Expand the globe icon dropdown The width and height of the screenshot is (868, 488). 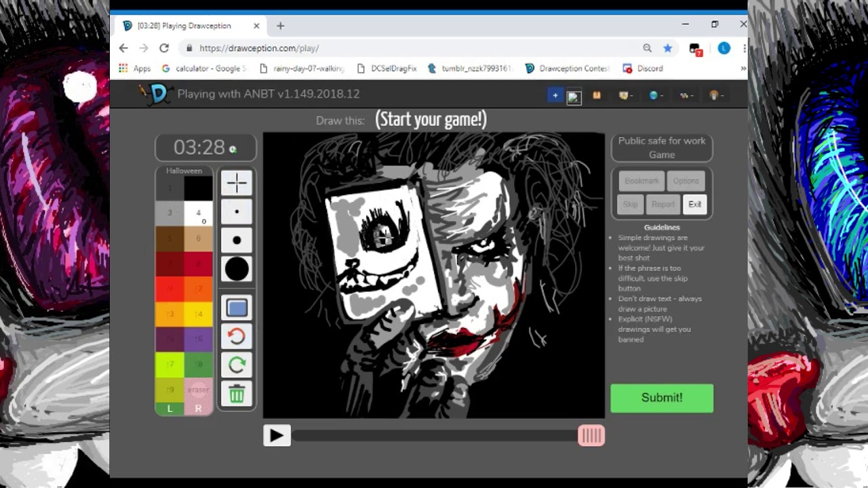pos(656,96)
